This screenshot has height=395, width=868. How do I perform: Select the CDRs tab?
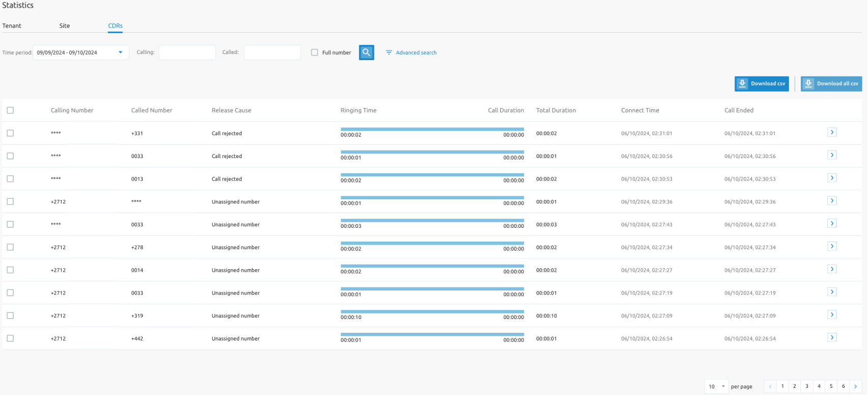tap(115, 25)
